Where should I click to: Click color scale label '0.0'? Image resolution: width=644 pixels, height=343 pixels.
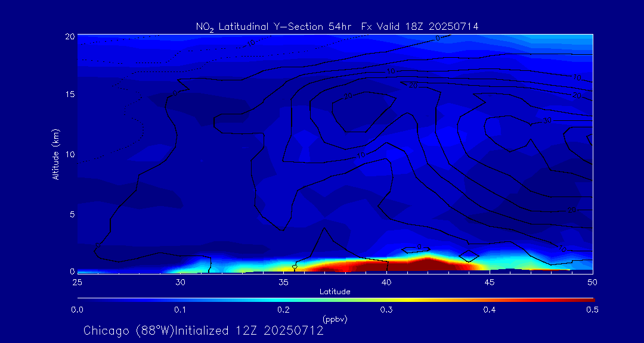pyautogui.click(x=77, y=310)
